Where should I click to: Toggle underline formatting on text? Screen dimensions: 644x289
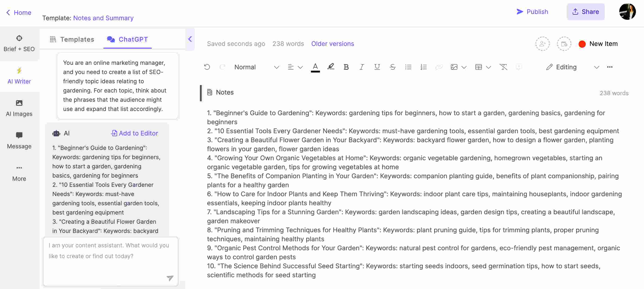[x=377, y=67]
